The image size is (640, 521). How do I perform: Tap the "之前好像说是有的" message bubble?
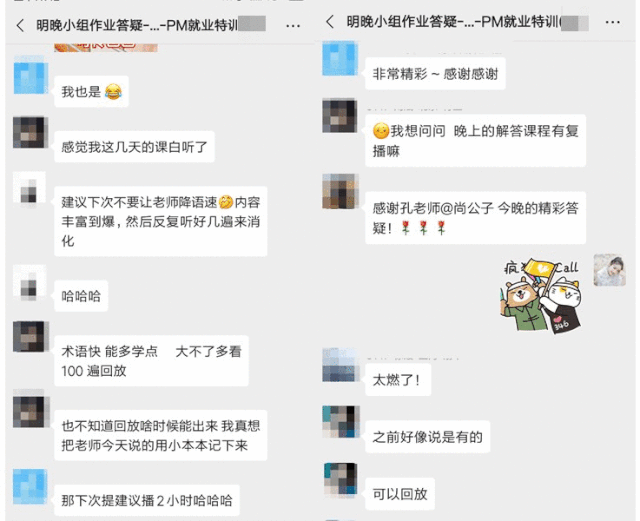(x=427, y=437)
